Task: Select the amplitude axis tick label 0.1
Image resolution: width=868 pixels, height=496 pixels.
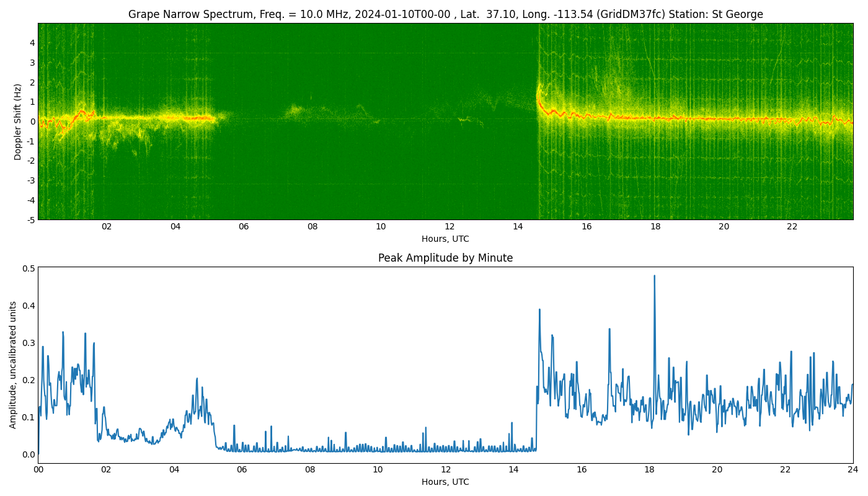Action: (x=29, y=417)
